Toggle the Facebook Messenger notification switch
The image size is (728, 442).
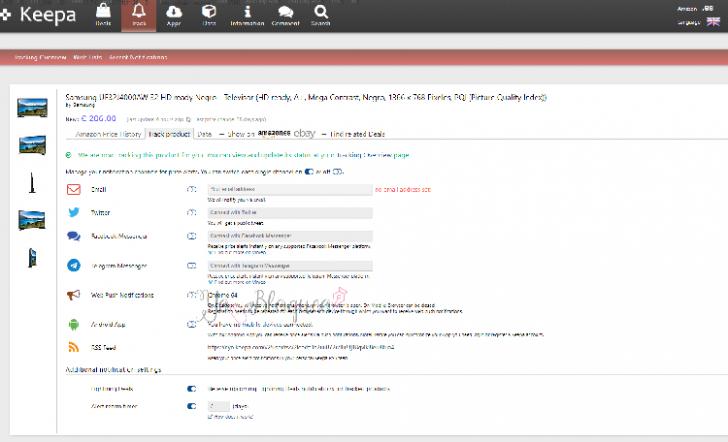pos(192,237)
